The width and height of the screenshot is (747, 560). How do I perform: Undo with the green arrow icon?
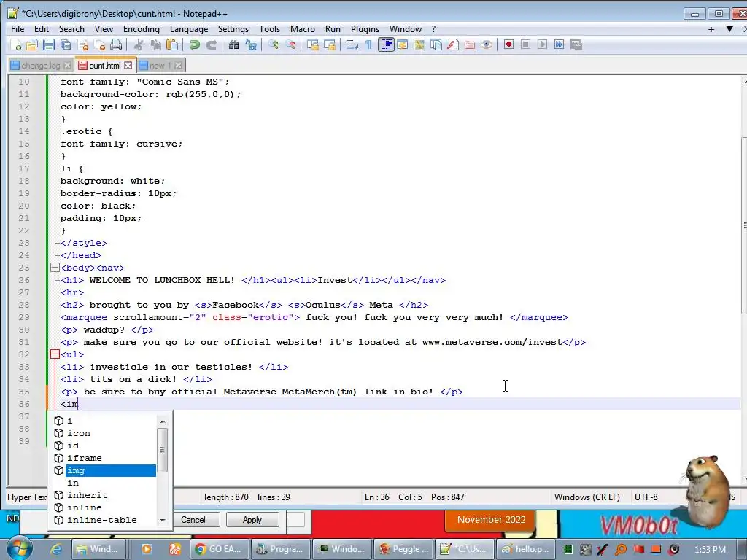click(194, 44)
